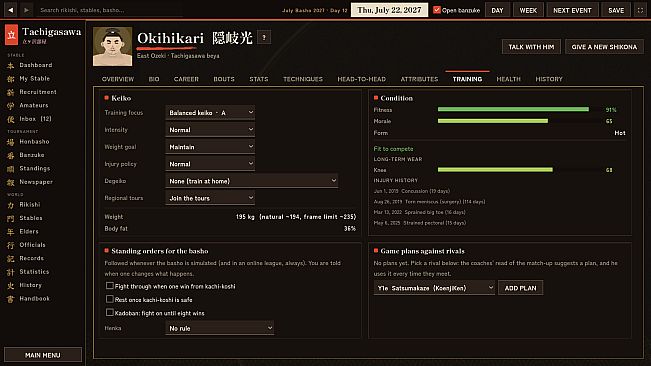Image resolution: width=651 pixels, height=366 pixels.
Task: Click the Knee wear progress bar
Action: pyautogui.click(x=519, y=170)
